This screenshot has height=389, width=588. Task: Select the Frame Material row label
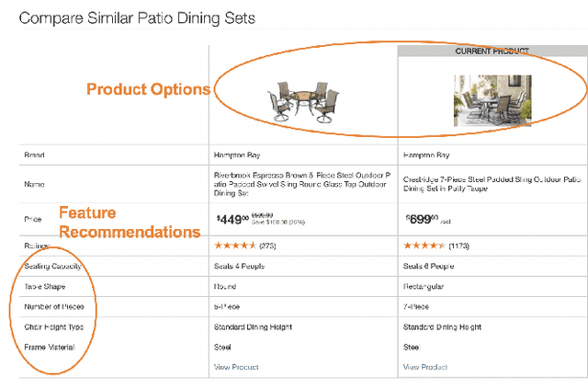(51, 347)
